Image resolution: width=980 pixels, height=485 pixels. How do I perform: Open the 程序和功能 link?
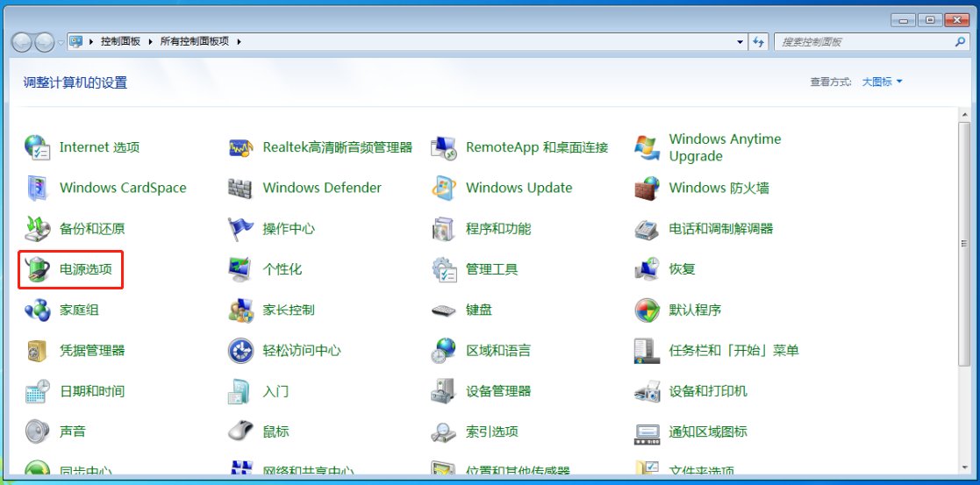(x=497, y=229)
